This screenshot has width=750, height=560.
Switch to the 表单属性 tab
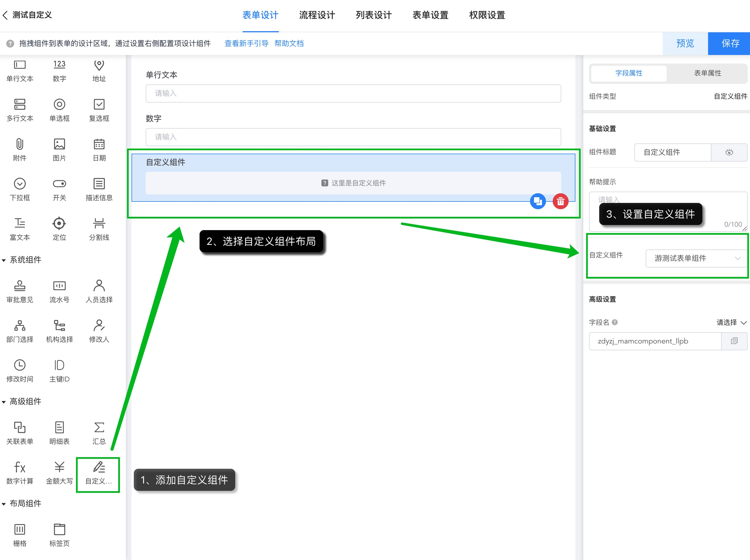tap(707, 73)
